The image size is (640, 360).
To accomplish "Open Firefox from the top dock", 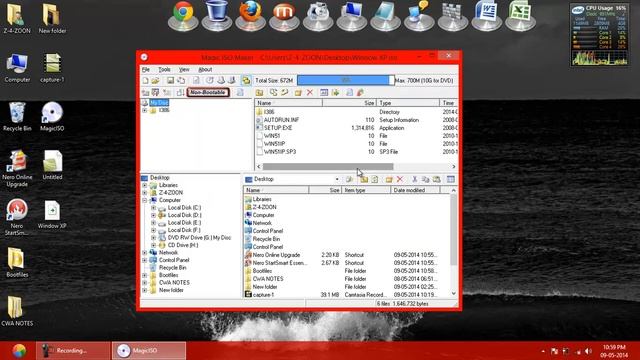I will tap(250, 16).
